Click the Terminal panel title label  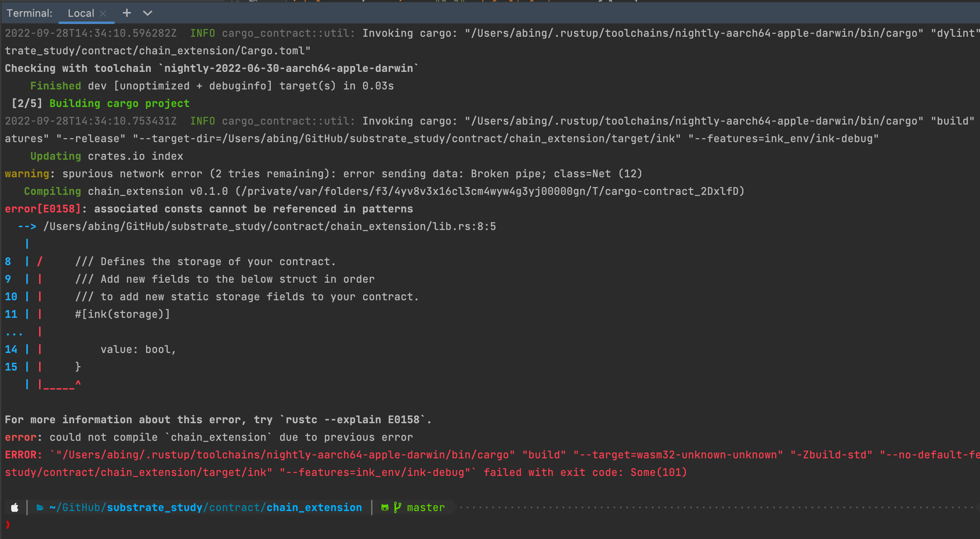click(29, 13)
